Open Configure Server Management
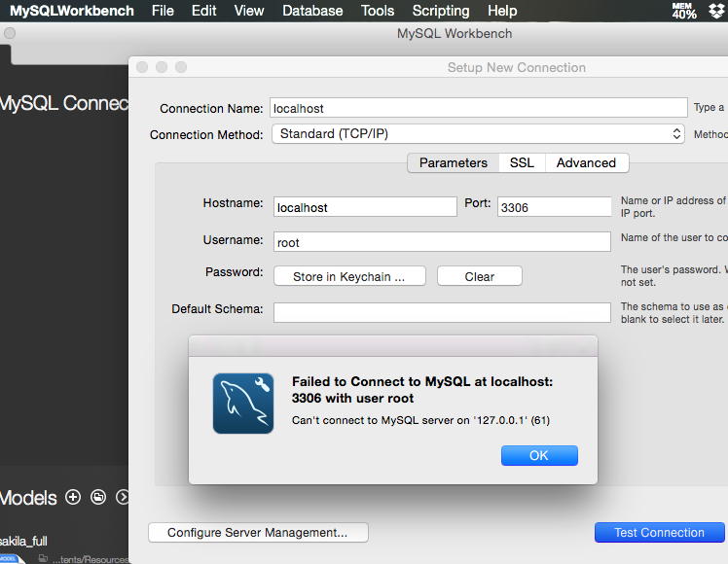 258,533
